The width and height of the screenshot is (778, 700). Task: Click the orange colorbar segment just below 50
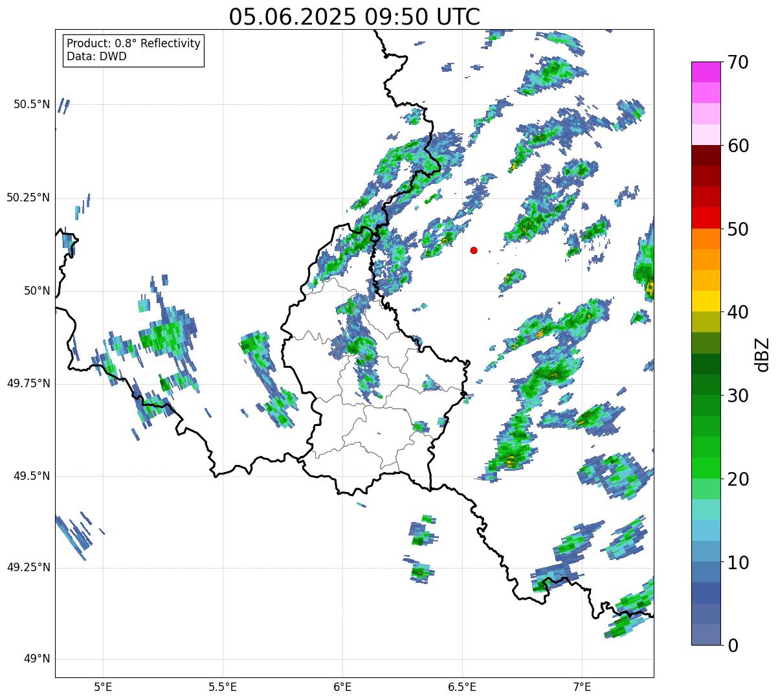click(706, 239)
